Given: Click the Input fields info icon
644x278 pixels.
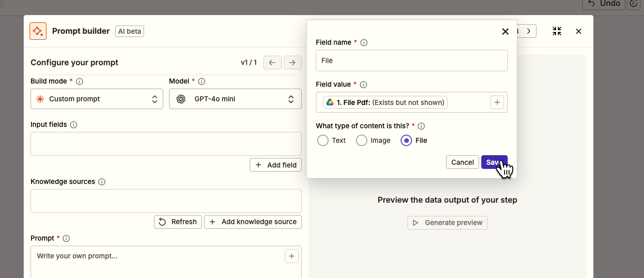Looking at the screenshot, I should tap(73, 125).
